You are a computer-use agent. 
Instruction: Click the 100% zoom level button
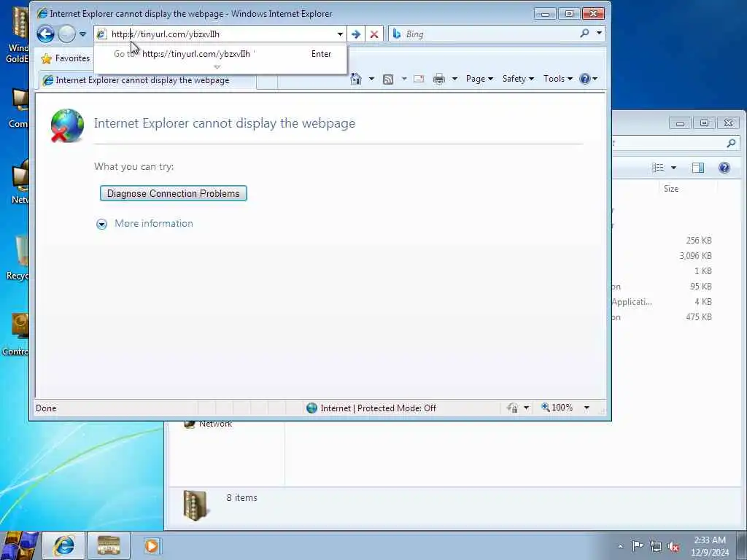coord(557,408)
